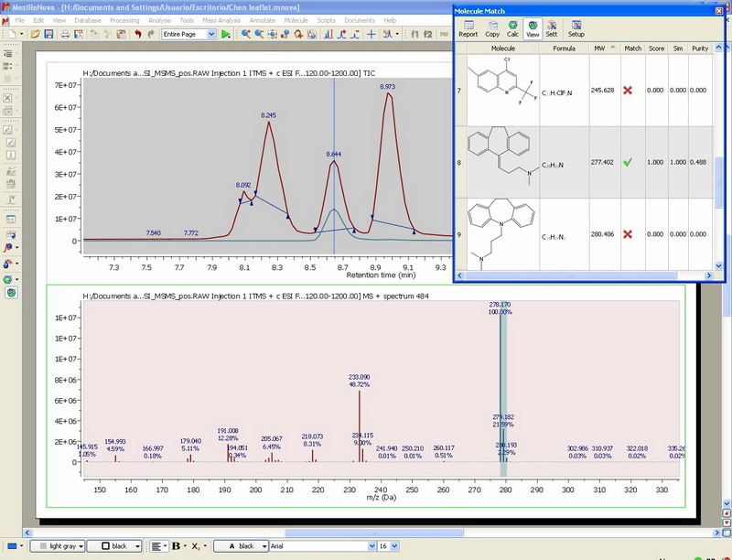Click the Copy icon in Molecule Match
This screenshot has width=732, height=560.
tap(492, 28)
